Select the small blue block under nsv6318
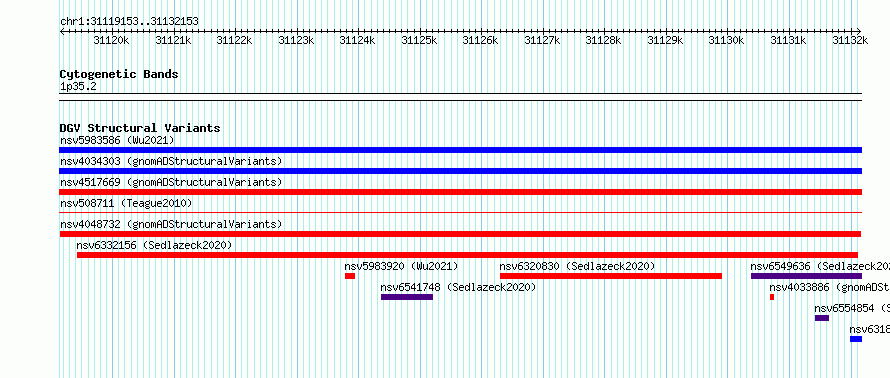 [856, 339]
